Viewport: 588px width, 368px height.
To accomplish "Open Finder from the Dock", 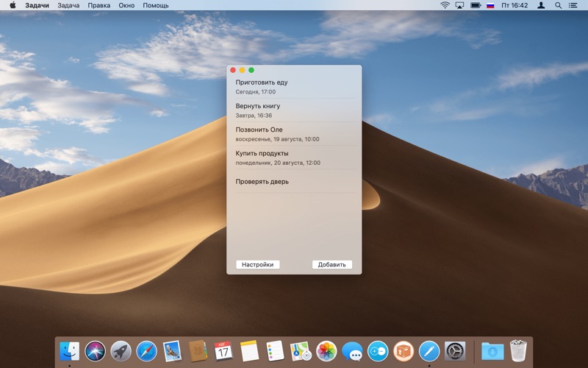I will [x=69, y=352].
